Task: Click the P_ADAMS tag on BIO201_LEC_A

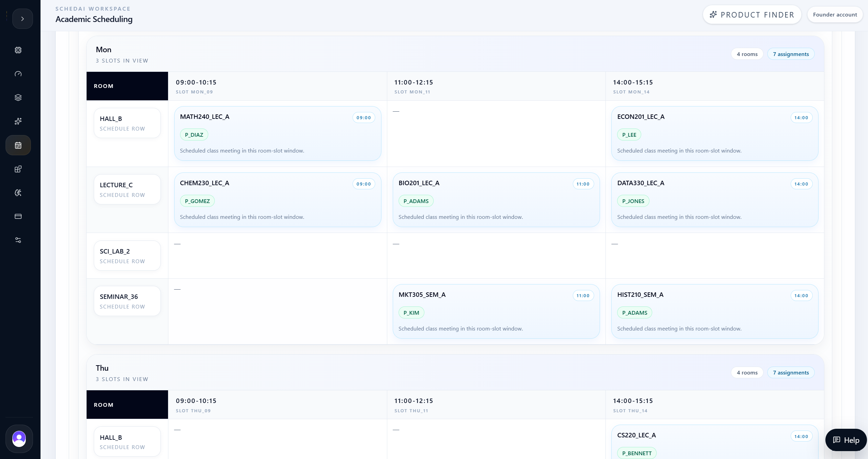Action: 416,201
